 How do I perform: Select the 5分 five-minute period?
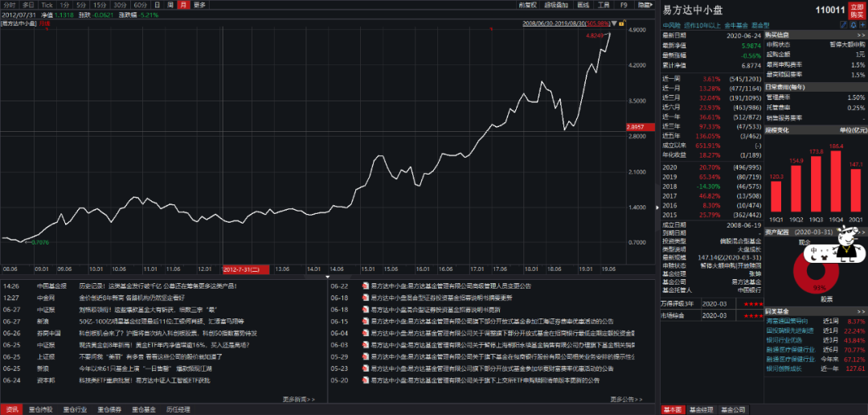[81, 5]
